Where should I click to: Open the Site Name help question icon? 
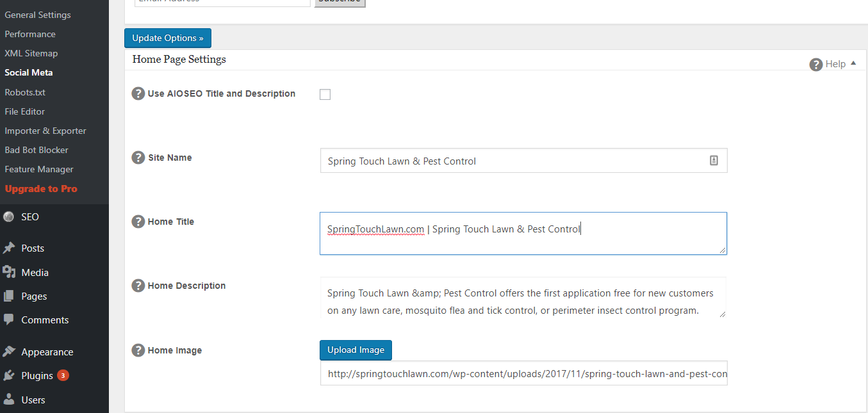click(x=138, y=158)
